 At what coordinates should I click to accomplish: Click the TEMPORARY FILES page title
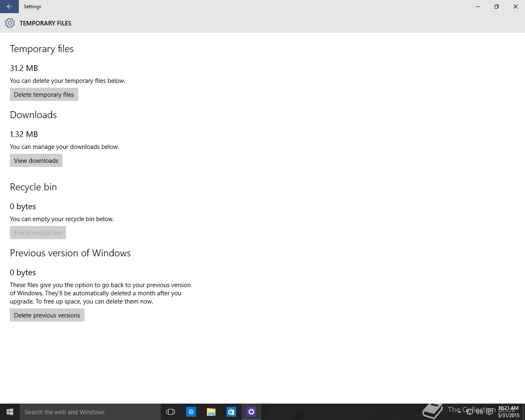pos(46,23)
